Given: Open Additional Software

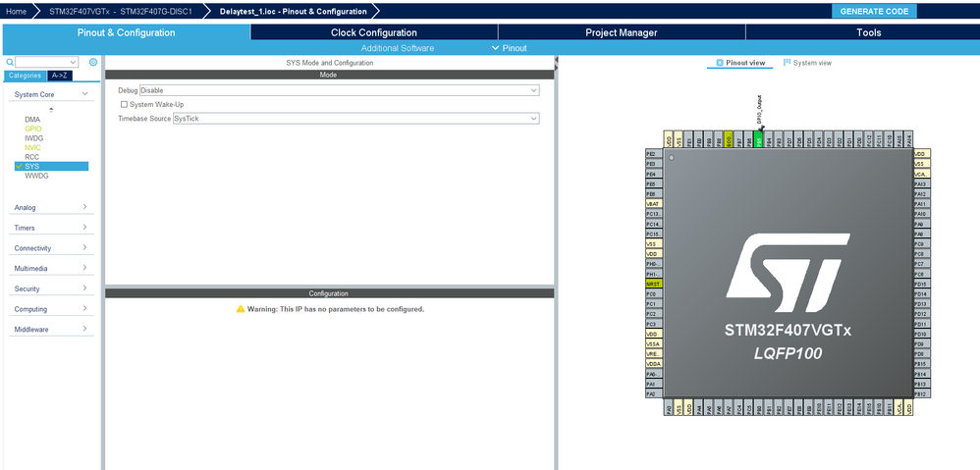Looking at the screenshot, I should tap(398, 48).
